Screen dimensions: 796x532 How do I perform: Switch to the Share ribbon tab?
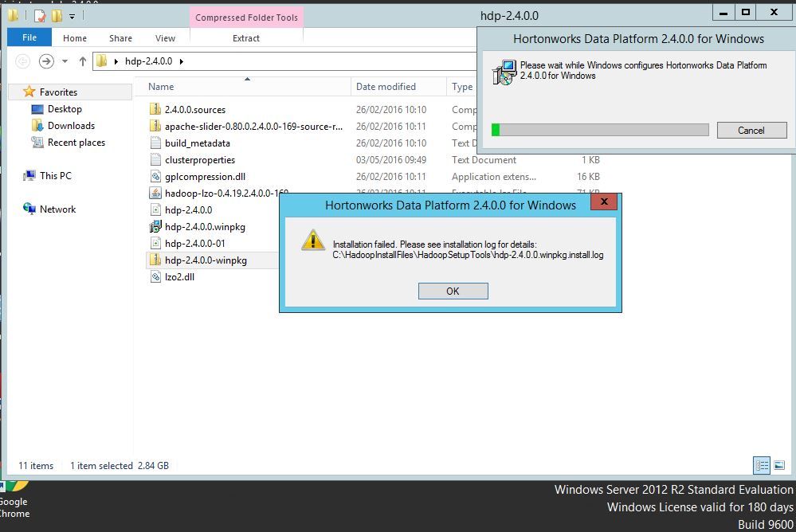click(x=120, y=38)
